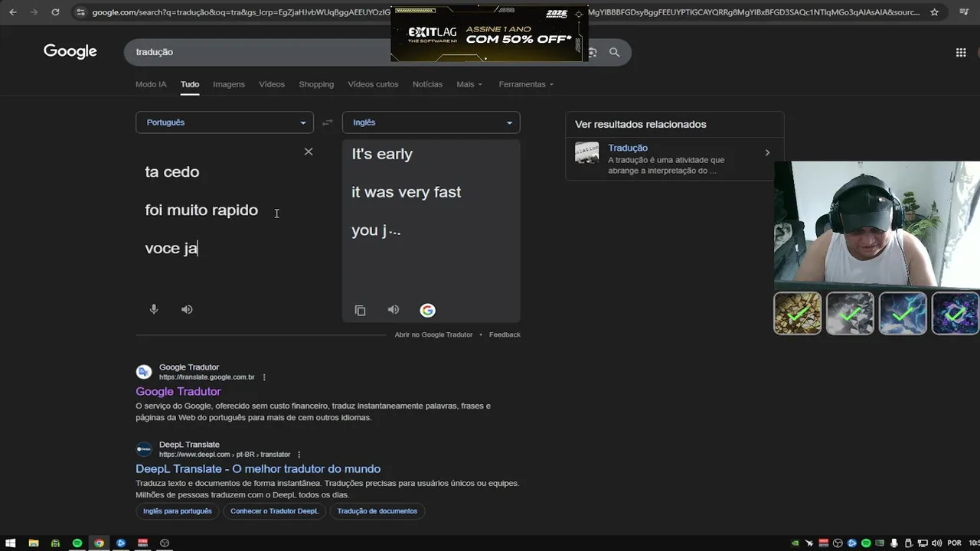Image resolution: width=980 pixels, height=551 pixels.
Task: Click the Chrome icon in the taskbar
Action: 99,543
